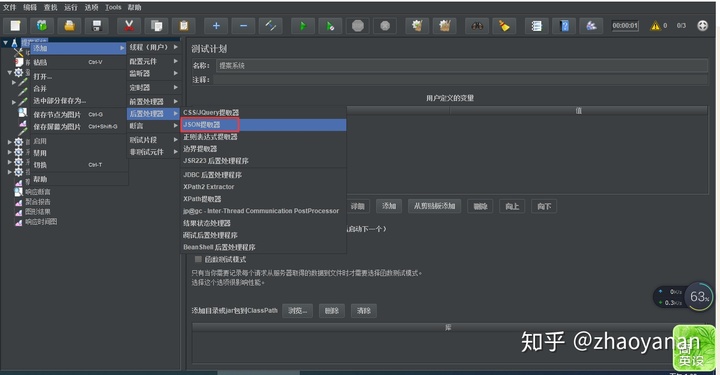Image resolution: width=720 pixels, height=375 pixels.
Task: Click the Cut scissors icon
Action: point(129,26)
